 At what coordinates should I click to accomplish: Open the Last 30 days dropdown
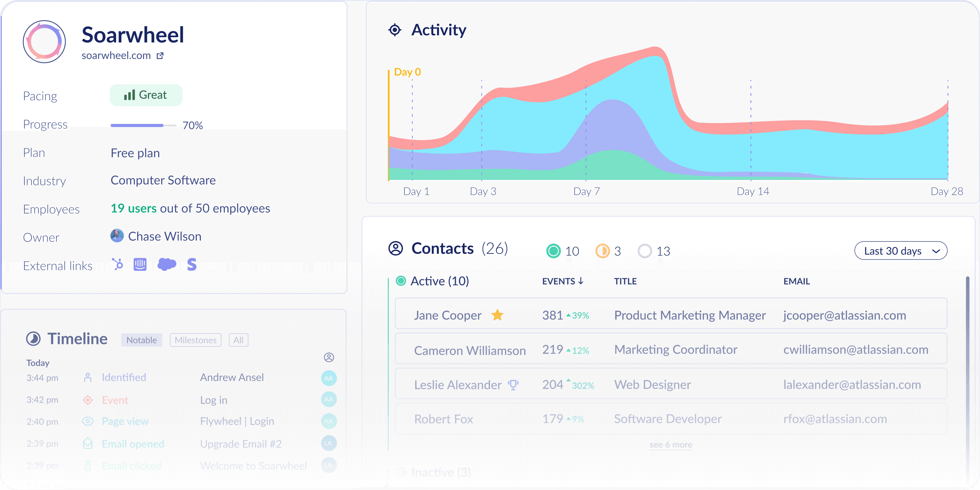[x=900, y=251]
